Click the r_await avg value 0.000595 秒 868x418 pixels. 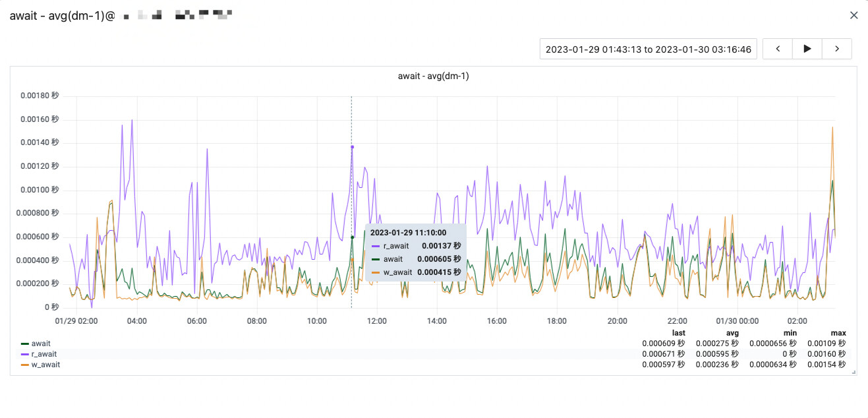[717, 354]
